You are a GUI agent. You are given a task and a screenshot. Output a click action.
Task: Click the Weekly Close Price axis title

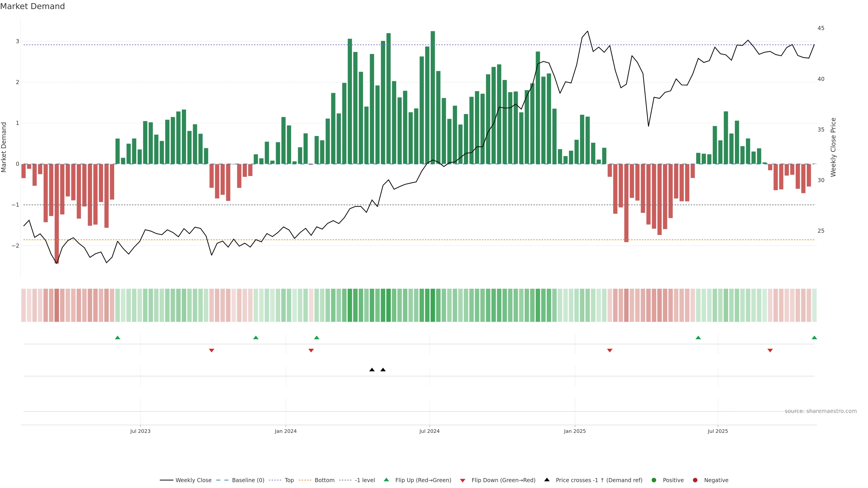pyautogui.click(x=833, y=147)
